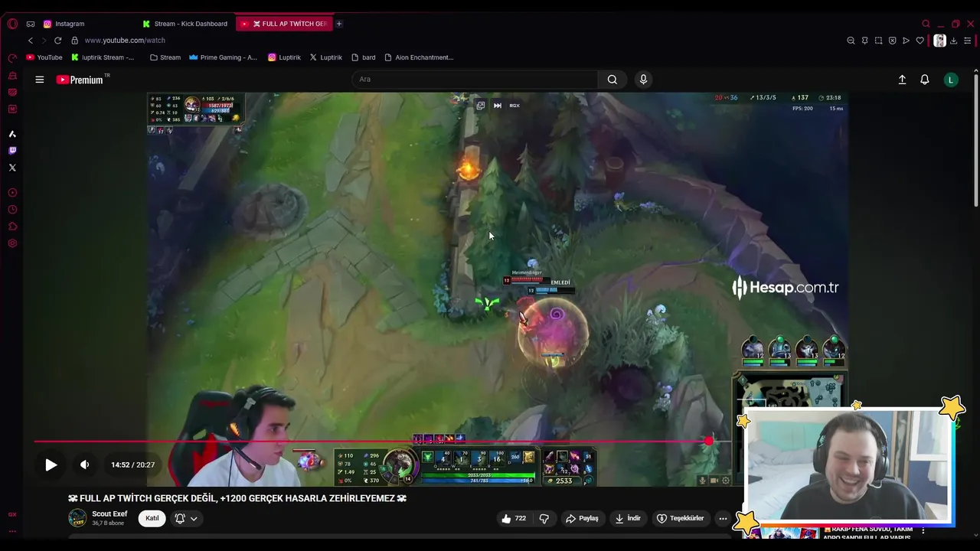
Task: Click the YouTube search magnifier button
Action: coord(612,80)
